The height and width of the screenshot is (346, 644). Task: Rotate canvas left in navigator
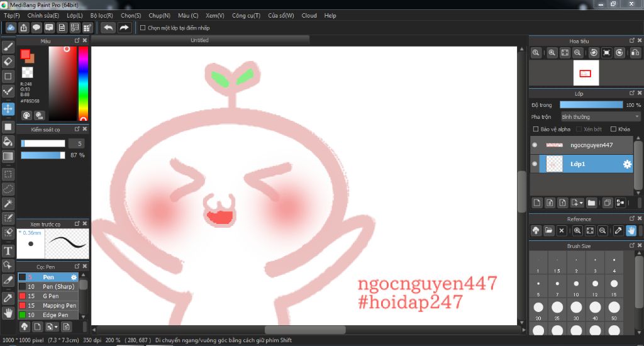(594, 53)
